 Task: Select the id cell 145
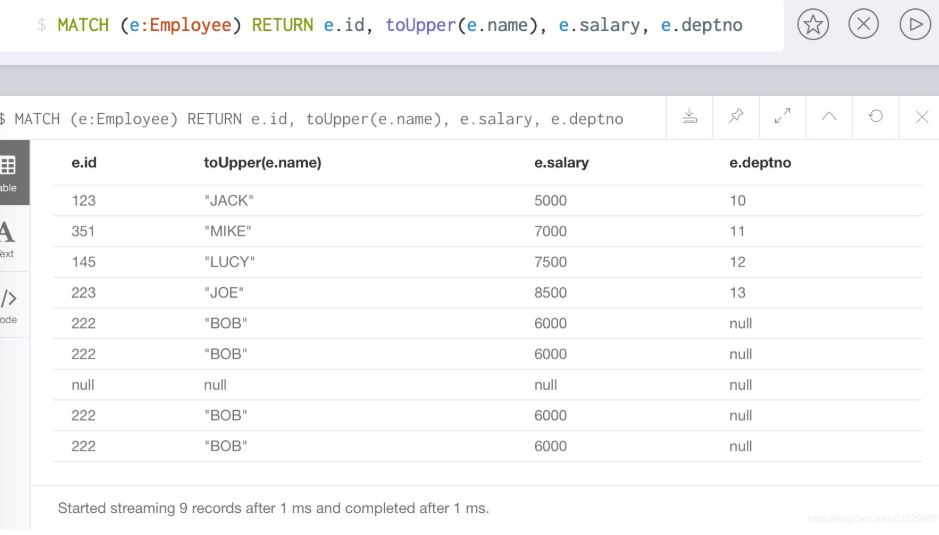tap(83, 262)
